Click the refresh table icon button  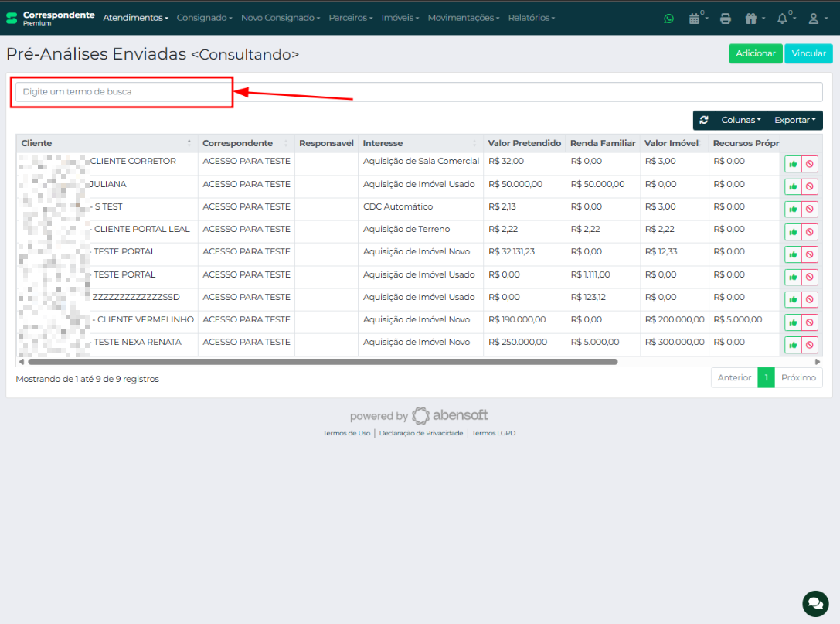point(704,121)
